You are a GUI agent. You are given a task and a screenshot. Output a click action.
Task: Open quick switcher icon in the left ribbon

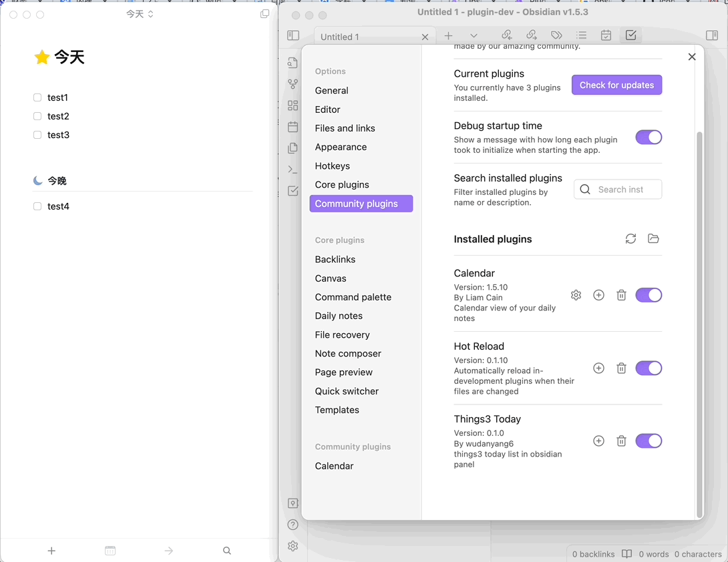(x=293, y=63)
